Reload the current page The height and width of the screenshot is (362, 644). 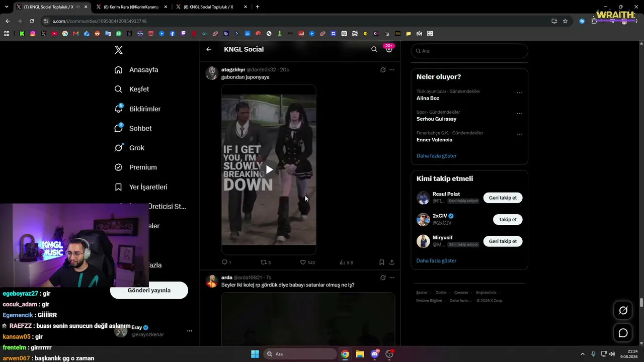click(x=32, y=21)
